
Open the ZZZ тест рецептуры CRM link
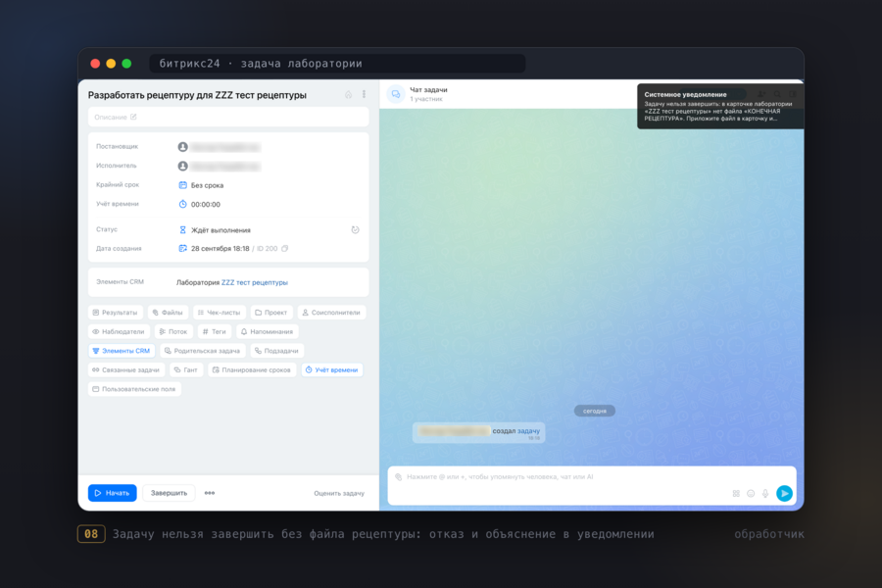(x=254, y=282)
